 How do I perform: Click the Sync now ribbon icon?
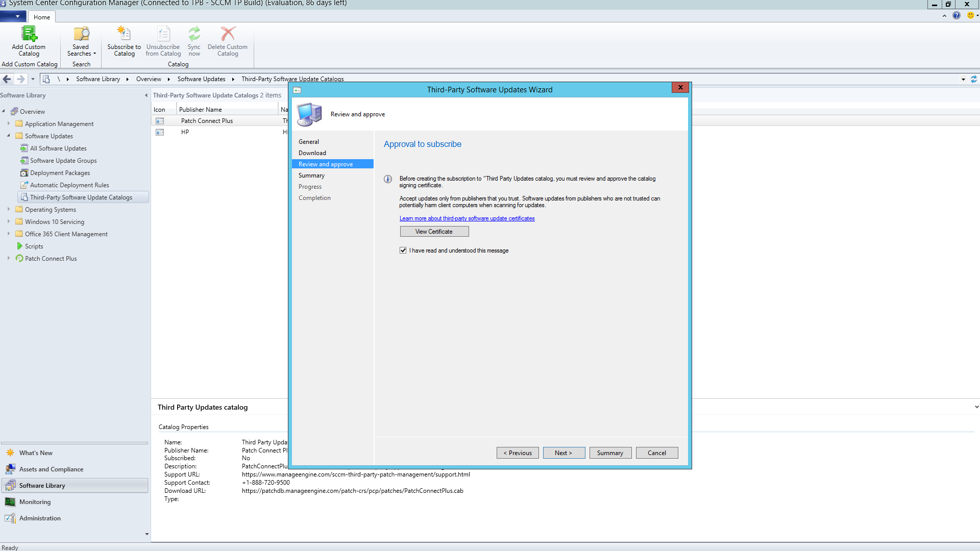(194, 35)
